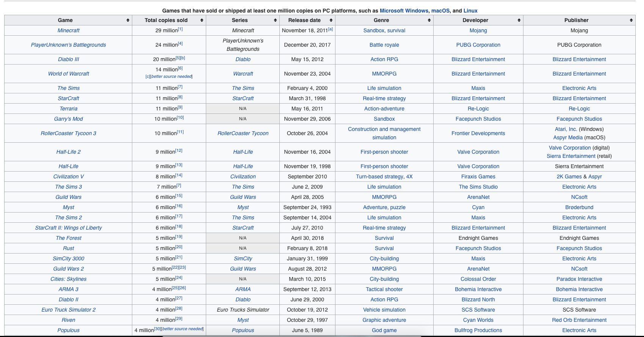644x337 pixels.
Task: Open The Sims 3 game link
Action: point(69,187)
